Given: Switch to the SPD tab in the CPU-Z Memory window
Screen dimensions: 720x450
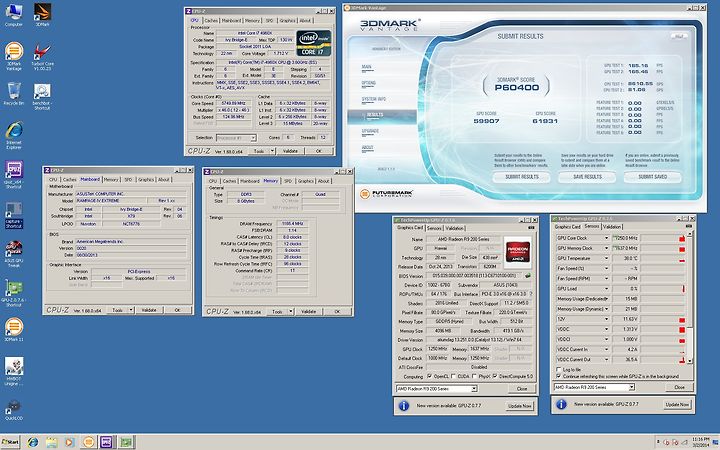Looking at the screenshot, I should (288, 181).
